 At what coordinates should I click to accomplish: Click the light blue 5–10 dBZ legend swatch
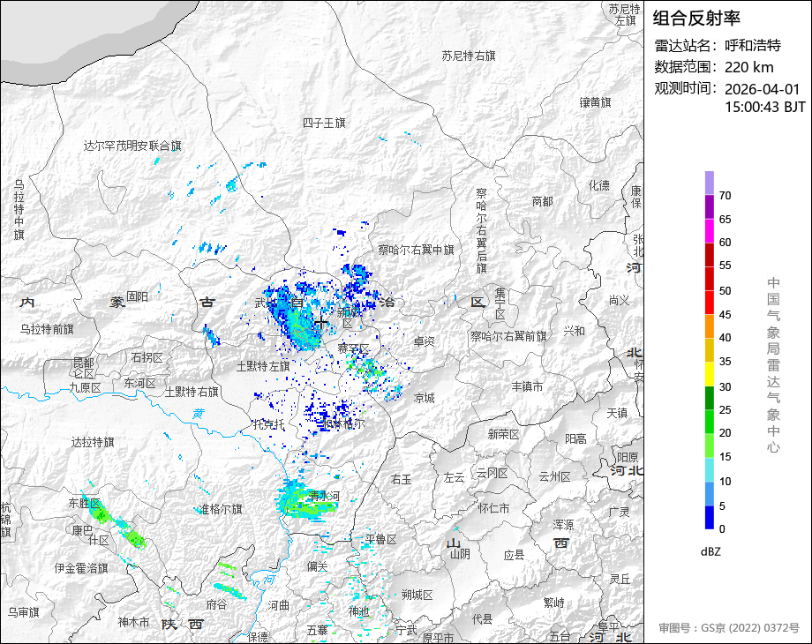coord(709,493)
